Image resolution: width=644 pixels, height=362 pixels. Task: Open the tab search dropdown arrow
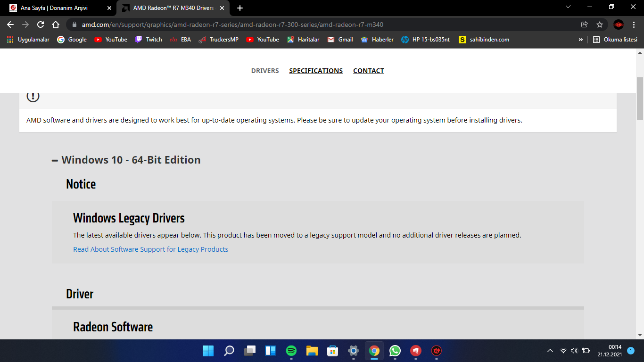(x=568, y=7)
